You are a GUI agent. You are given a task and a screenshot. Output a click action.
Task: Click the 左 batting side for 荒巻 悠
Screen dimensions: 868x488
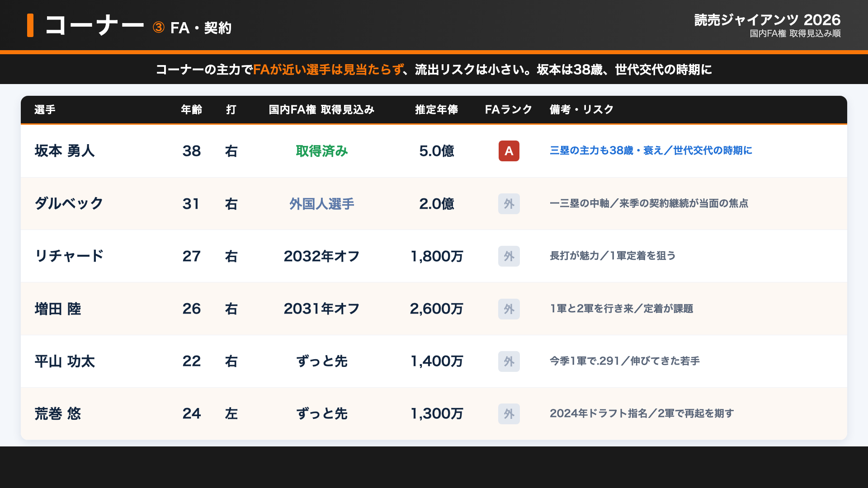click(x=231, y=414)
